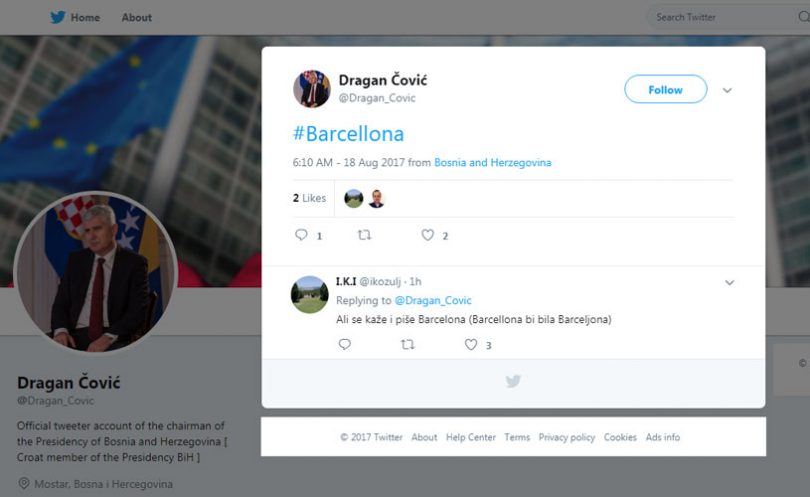This screenshot has height=497, width=810.
Task: Follow Dragan Čović
Action: coord(665,89)
